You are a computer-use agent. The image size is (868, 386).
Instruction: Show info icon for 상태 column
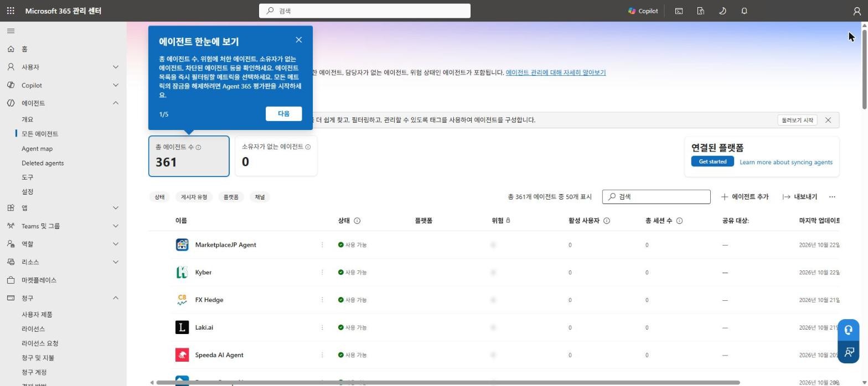(357, 221)
